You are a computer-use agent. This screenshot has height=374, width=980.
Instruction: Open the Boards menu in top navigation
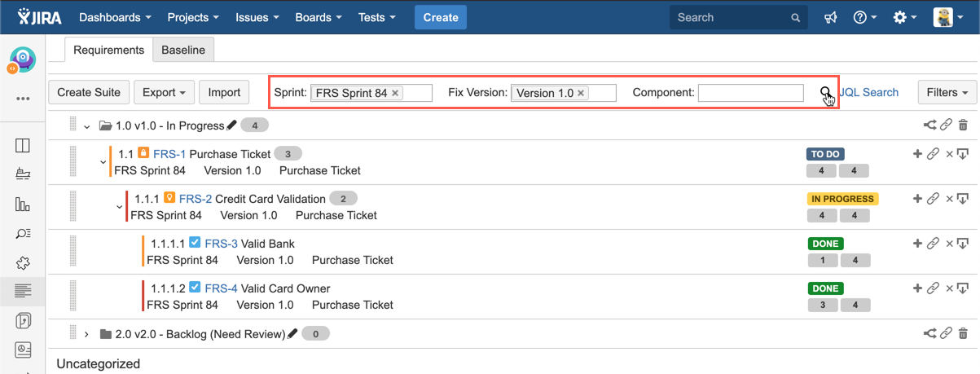(319, 17)
